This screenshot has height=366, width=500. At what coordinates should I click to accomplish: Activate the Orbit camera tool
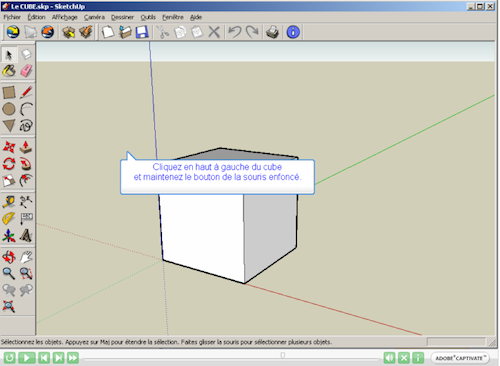tap(9, 257)
